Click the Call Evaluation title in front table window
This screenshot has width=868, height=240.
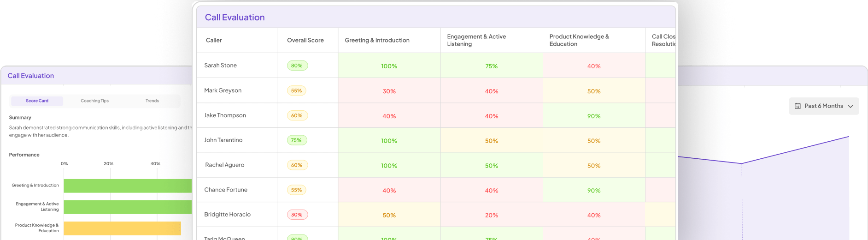(235, 18)
